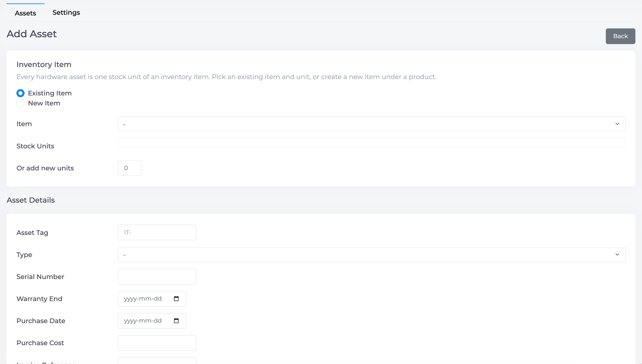Select the Existing Item radio option

(x=20, y=93)
